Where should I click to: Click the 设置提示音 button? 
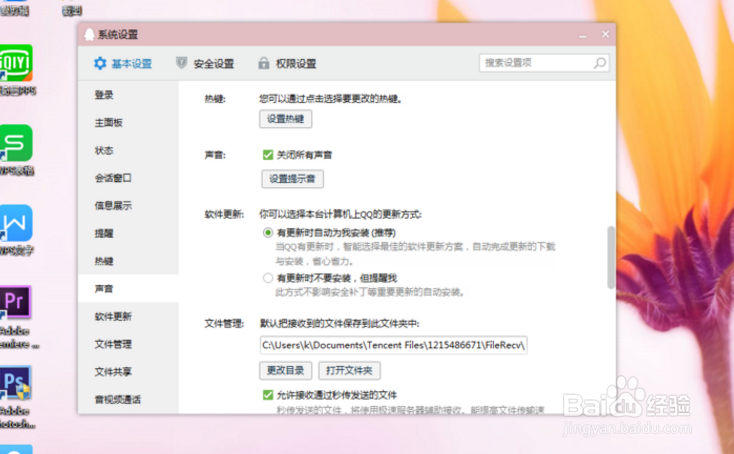[x=292, y=179]
